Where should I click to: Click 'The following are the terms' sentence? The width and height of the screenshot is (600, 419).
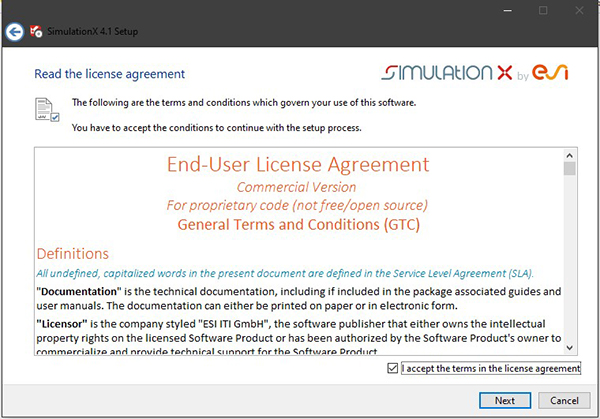(x=244, y=103)
